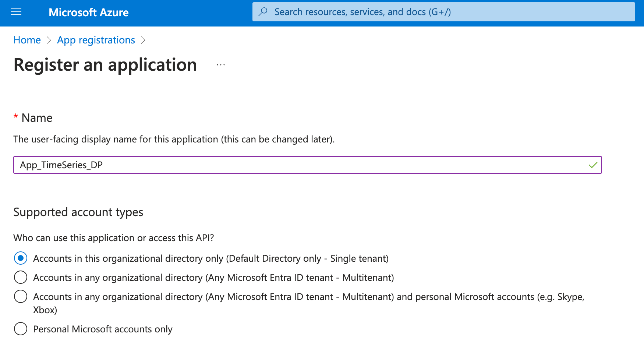
Task: Navigate back to App registrations breadcrumb
Action: [96, 40]
